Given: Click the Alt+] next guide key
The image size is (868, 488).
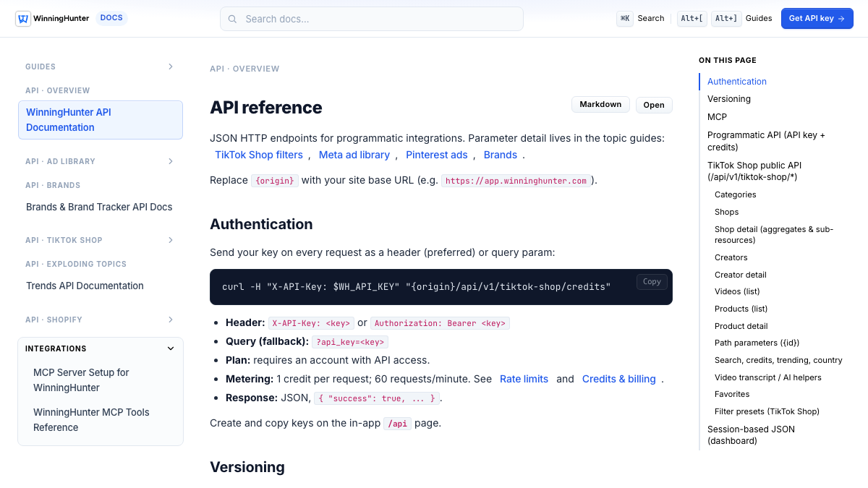Looking at the screenshot, I should 726,19.
